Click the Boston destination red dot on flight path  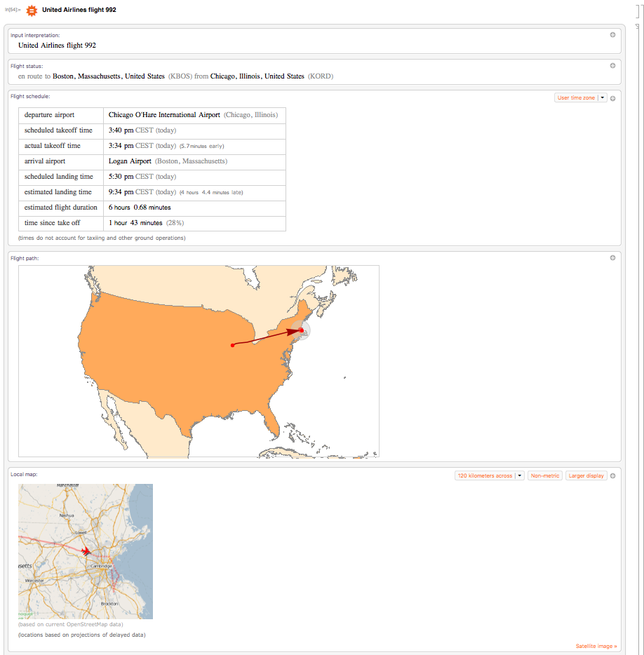click(x=302, y=330)
